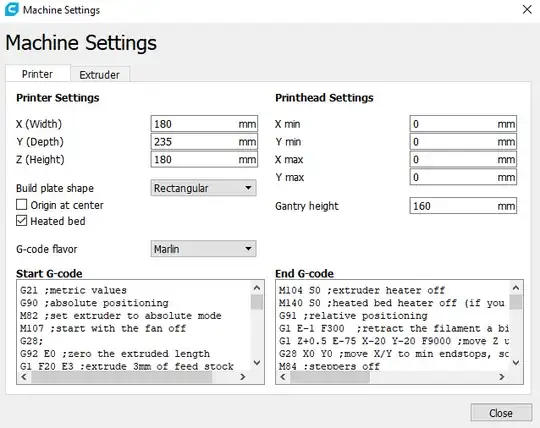Click Start G-code horizontal scrollbar thumb
The height and width of the screenshot is (428, 540).
[x=122, y=377]
